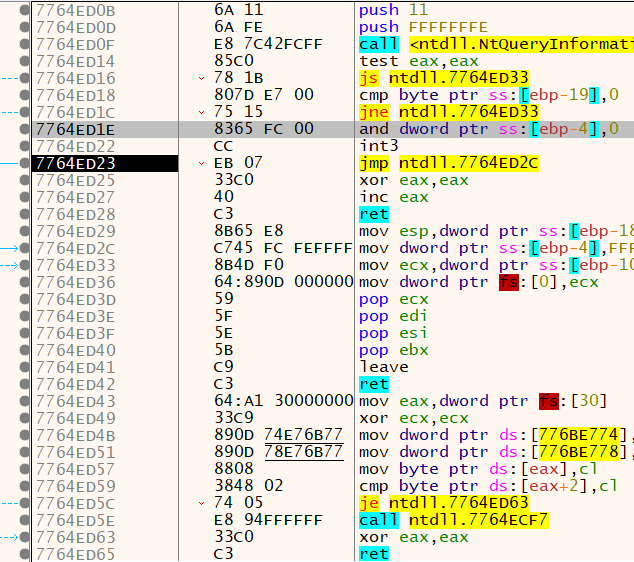This screenshot has width=634, height=562.
Task: Click mov dword ptr fs:[0],ecx instruction
Action: [x=479, y=282]
